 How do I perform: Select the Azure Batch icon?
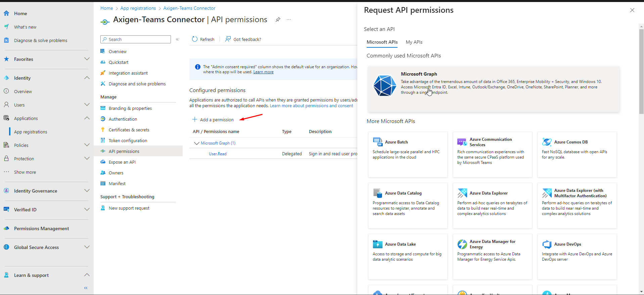tap(377, 142)
